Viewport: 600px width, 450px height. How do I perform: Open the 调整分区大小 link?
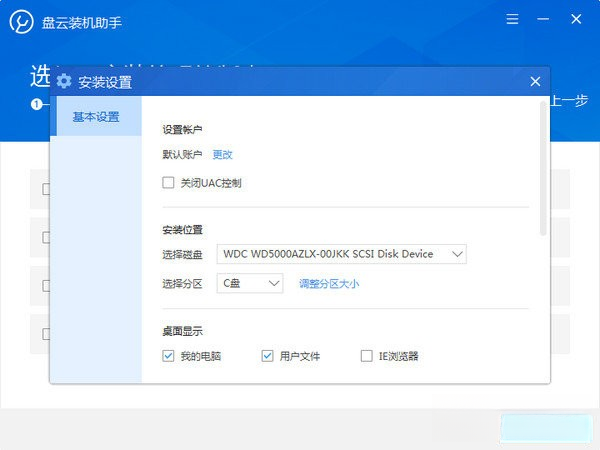point(329,284)
